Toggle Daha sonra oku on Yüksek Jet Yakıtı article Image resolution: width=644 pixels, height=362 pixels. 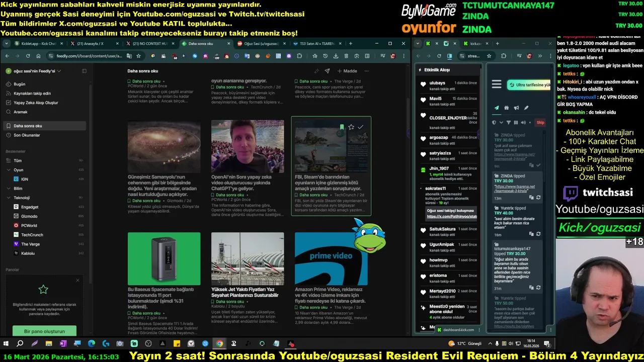227,301
